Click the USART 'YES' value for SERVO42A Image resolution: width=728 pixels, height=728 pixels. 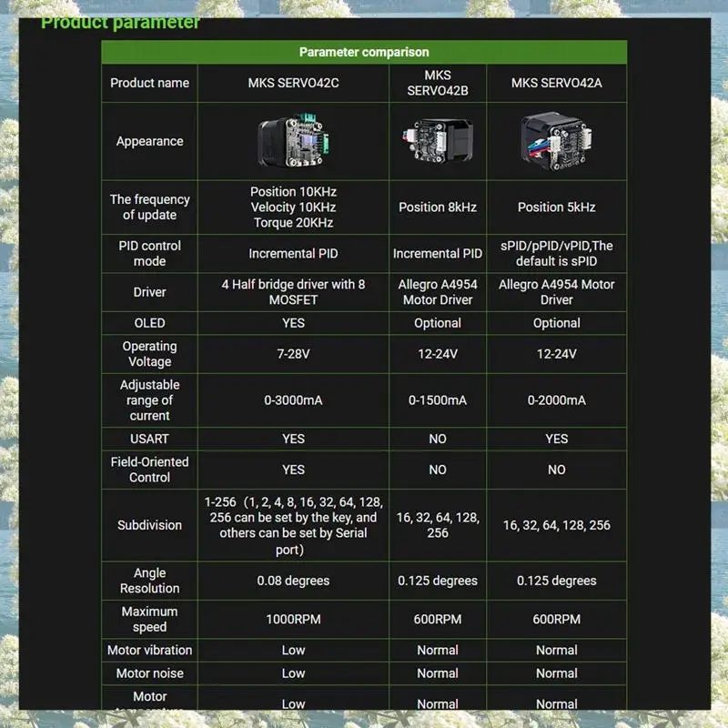556,439
